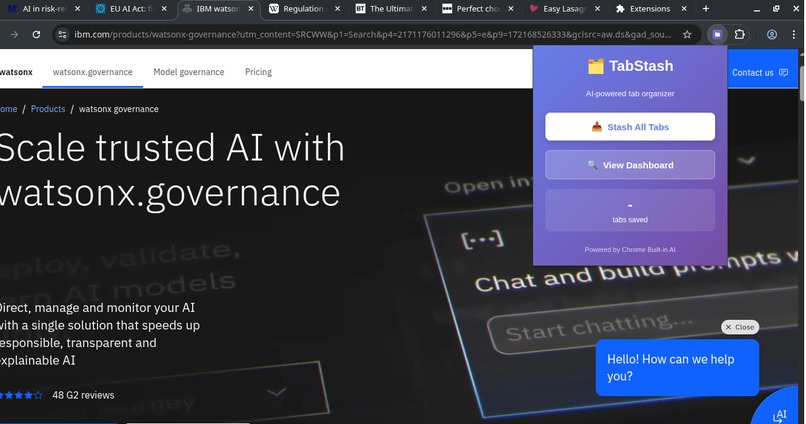Go to Products breadcrumb link
Viewport: 806px width, 424px height.
48,109
